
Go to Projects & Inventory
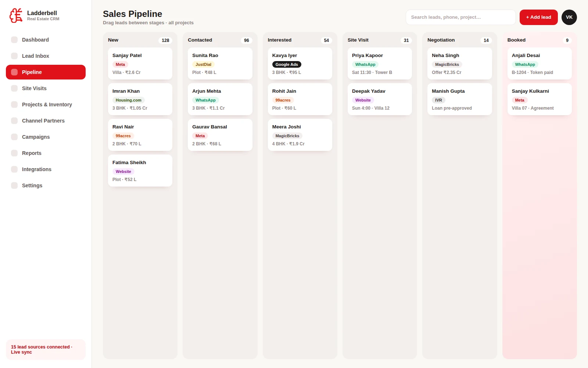46,105
